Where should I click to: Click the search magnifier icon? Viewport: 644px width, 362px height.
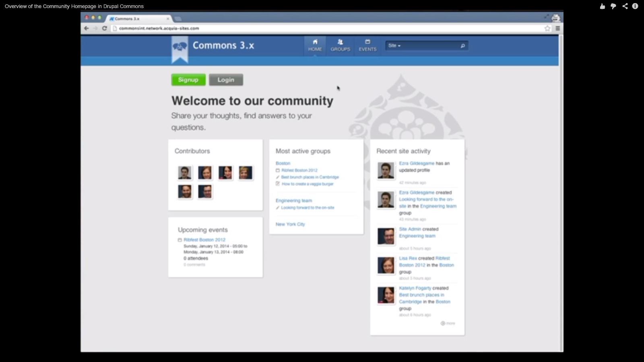click(x=463, y=45)
